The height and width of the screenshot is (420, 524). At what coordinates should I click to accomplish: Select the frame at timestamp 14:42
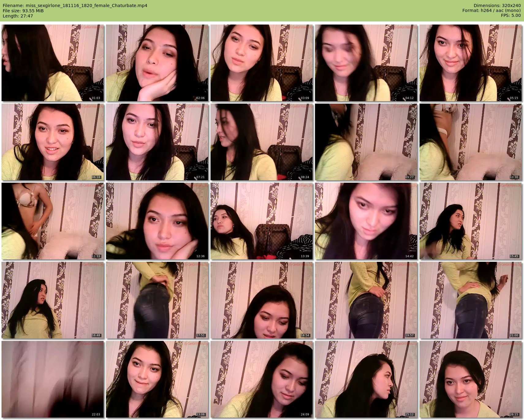(x=366, y=221)
